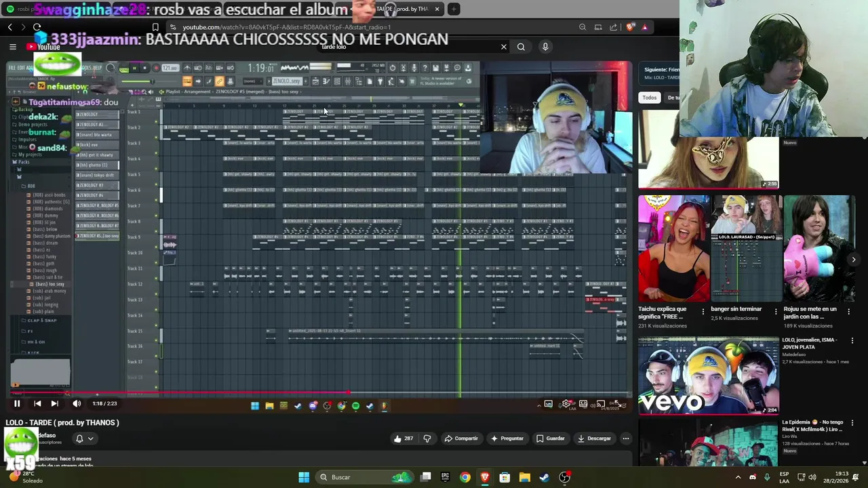Open the banger sin terminar short thumbnail
This screenshot has height=488, width=868.
coord(747,249)
